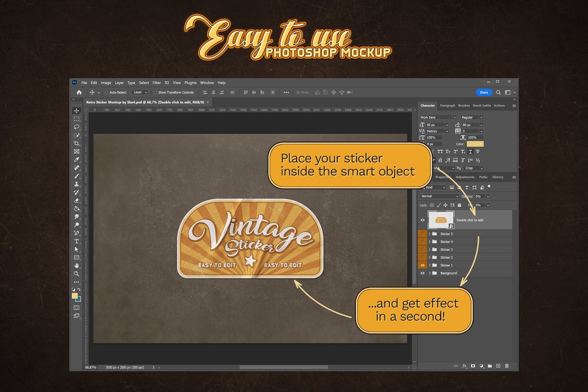Screen dimensions: 588x392
Task: Select the Lasso tool
Action: tap(76, 127)
